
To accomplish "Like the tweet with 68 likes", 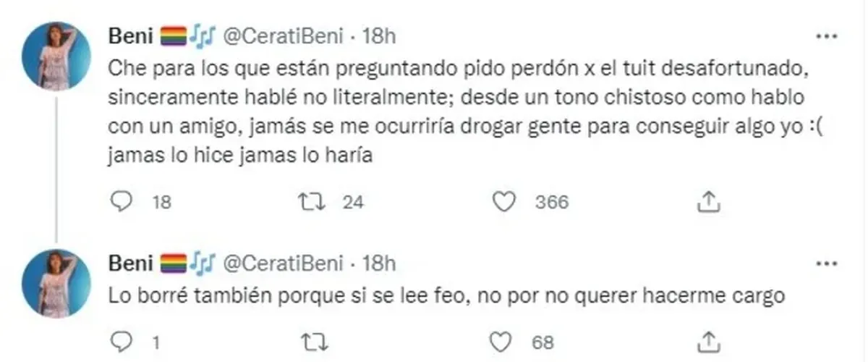I will 503,340.
